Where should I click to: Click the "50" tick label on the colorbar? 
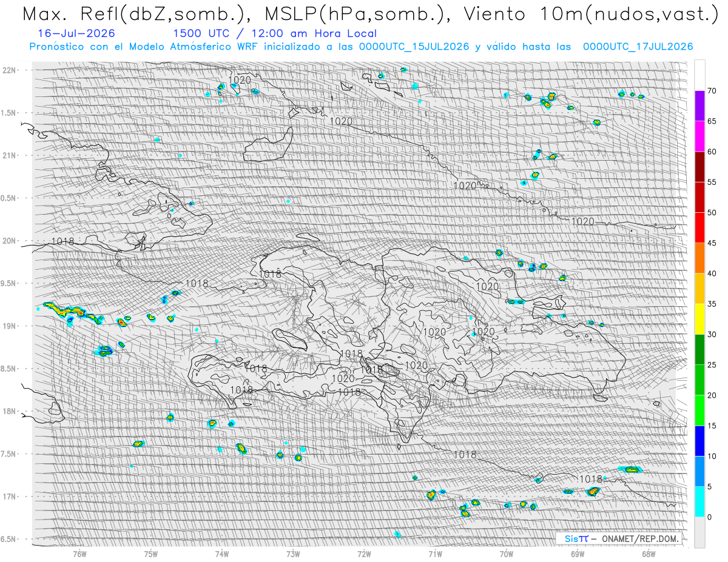coord(712,213)
